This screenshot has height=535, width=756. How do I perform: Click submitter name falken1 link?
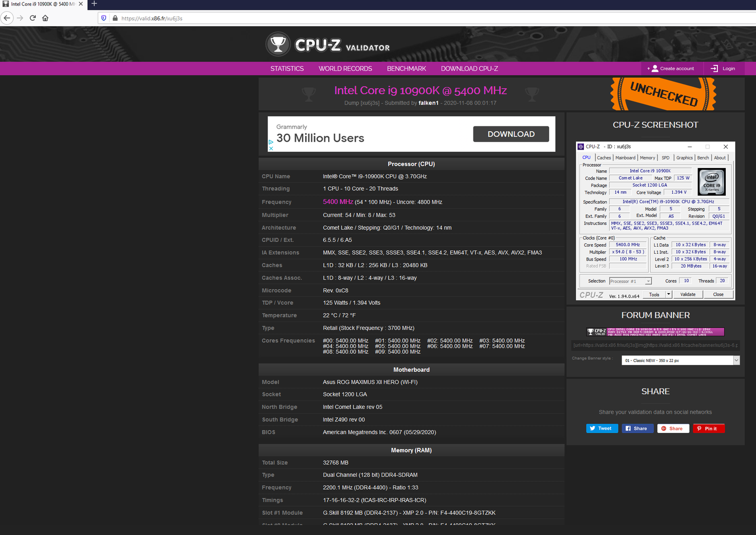(x=428, y=103)
